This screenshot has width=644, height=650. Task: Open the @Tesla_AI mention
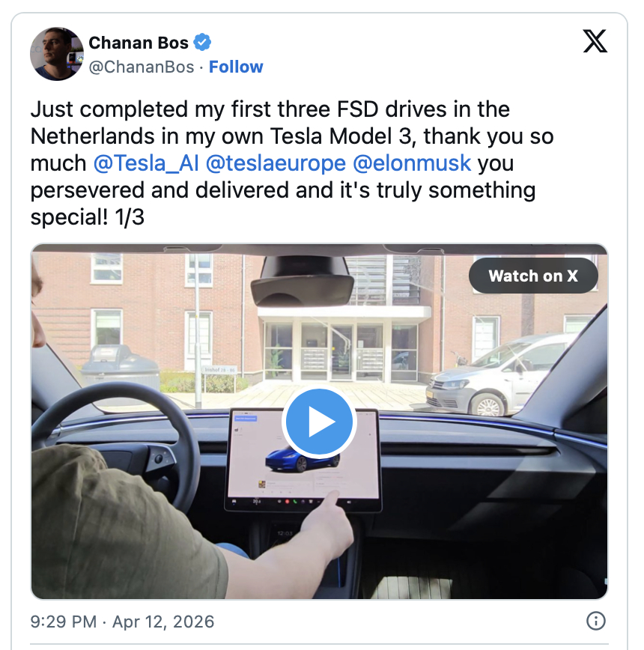pyautogui.click(x=146, y=163)
